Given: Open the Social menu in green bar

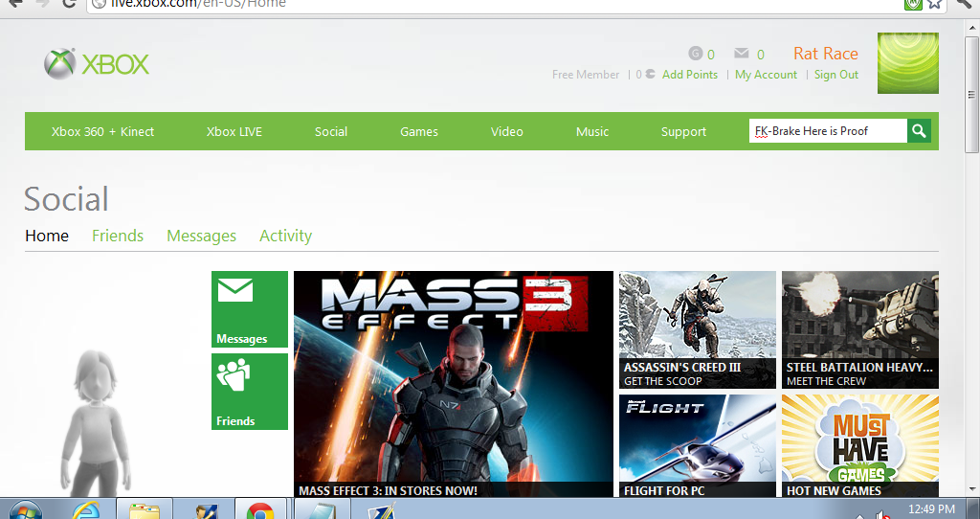Looking at the screenshot, I should click(x=330, y=131).
